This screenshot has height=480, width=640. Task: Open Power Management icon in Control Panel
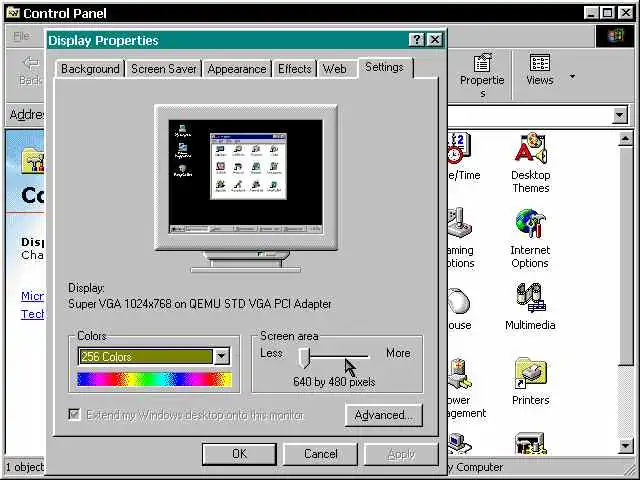coord(460,373)
